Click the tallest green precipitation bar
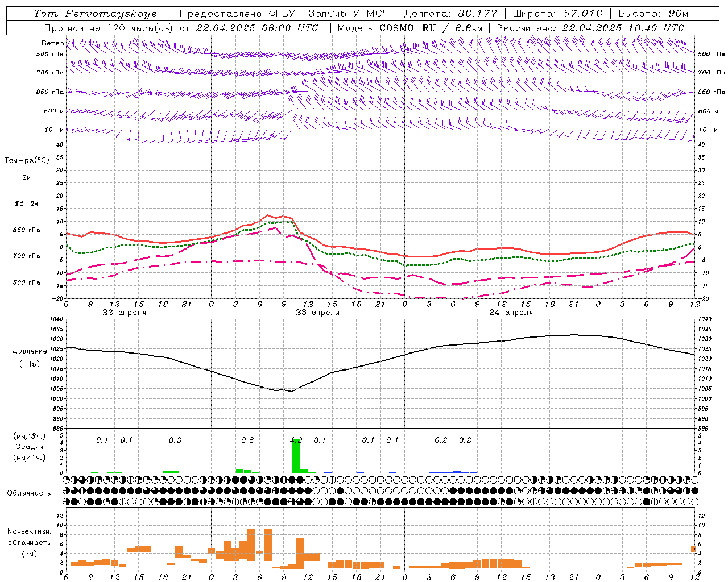 pos(296,455)
